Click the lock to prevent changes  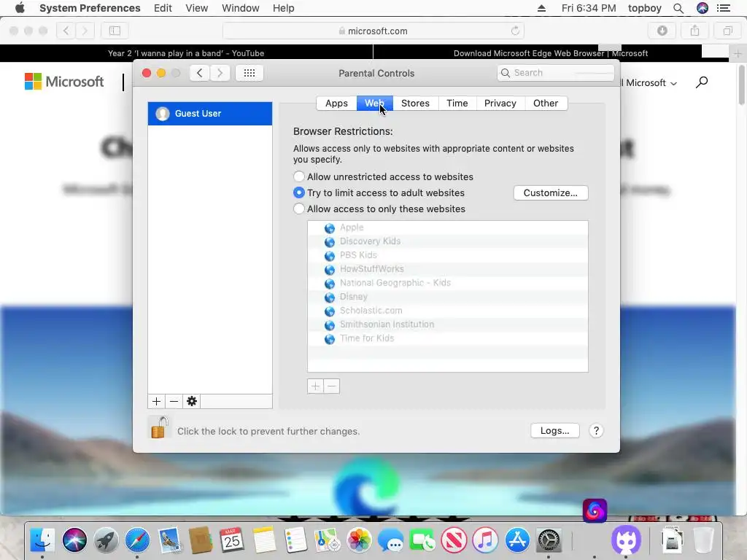tap(159, 427)
